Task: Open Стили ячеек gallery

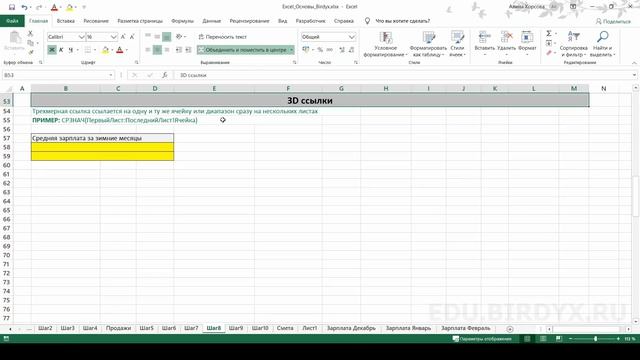Action: (457, 44)
